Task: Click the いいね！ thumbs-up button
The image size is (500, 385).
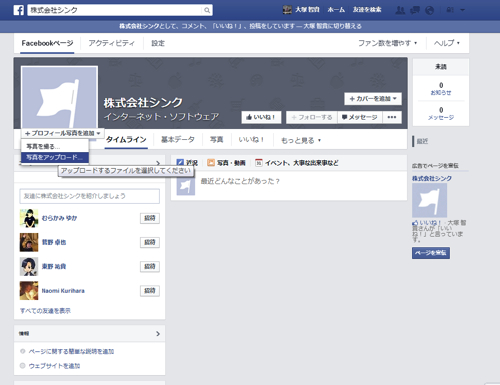Action: click(261, 117)
